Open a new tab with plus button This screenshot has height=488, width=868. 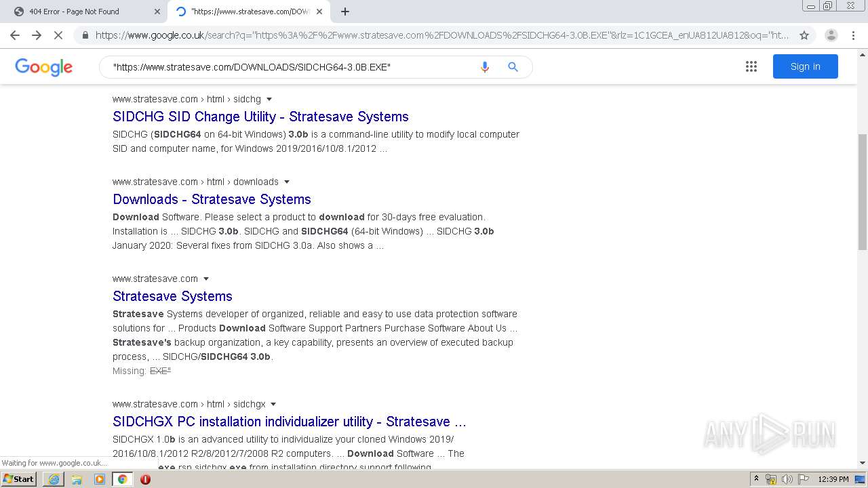[x=345, y=12]
